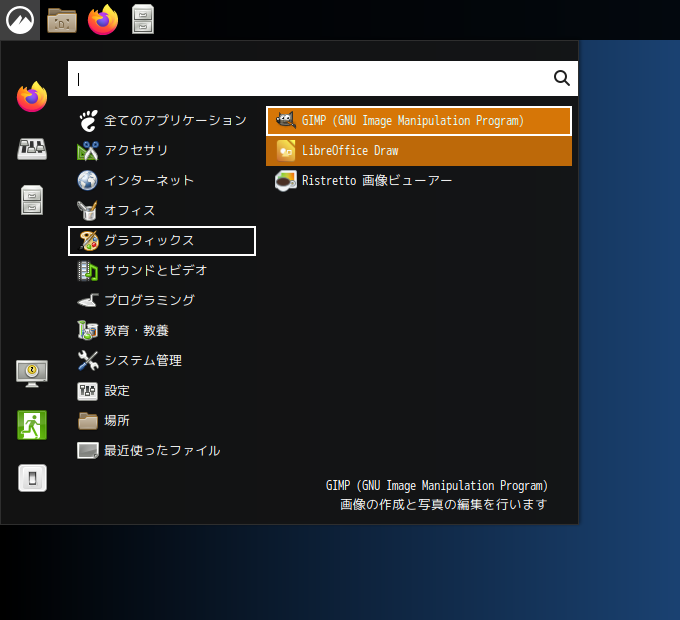This screenshot has height=620, width=680.
Task: Open the home folder launcher in panel
Action: coord(62,20)
